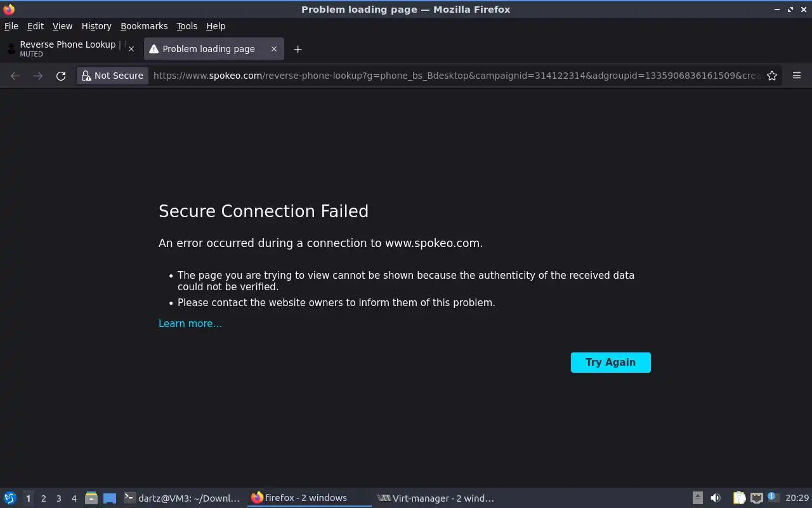
Task: Open the file manager icon in the taskbar
Action: [91, 498]
